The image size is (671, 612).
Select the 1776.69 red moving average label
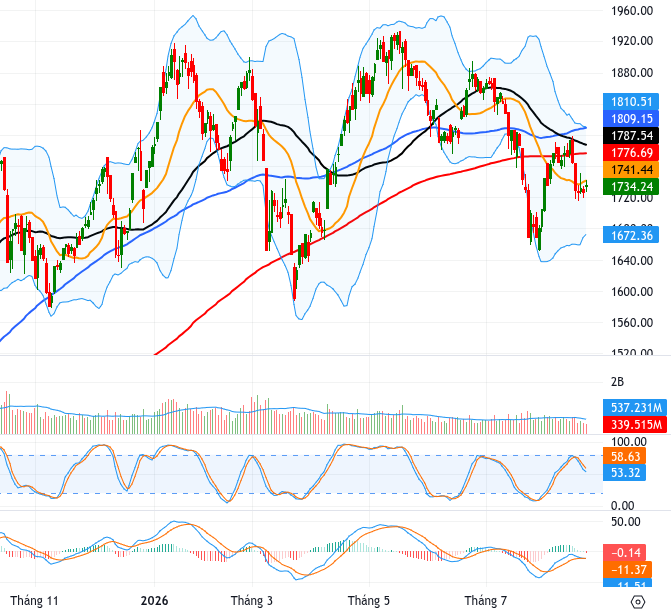631,153
